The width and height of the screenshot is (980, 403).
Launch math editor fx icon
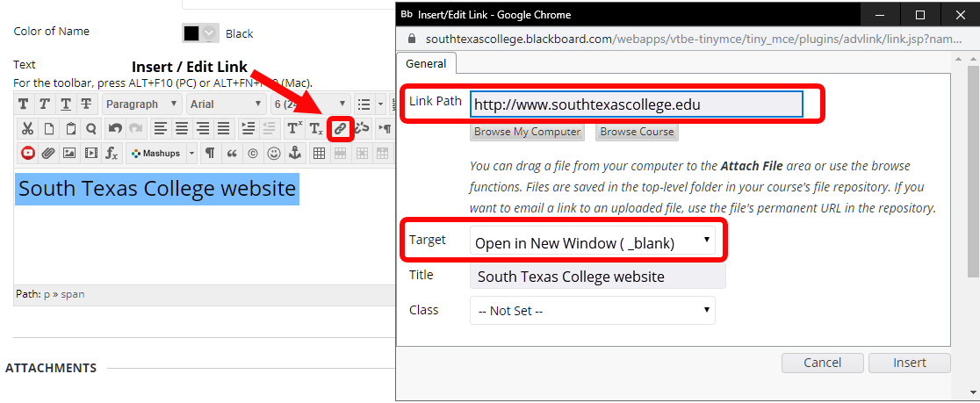(x=112, y=153)
